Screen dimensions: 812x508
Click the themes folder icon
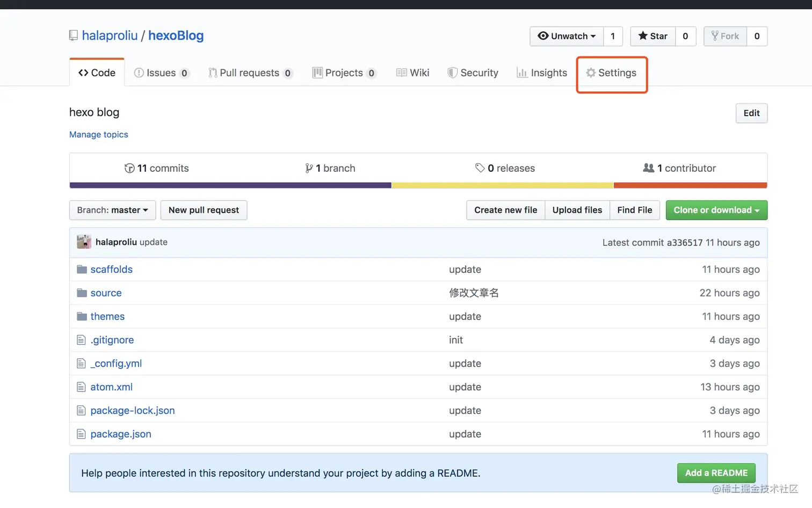[x=82, y=316]
